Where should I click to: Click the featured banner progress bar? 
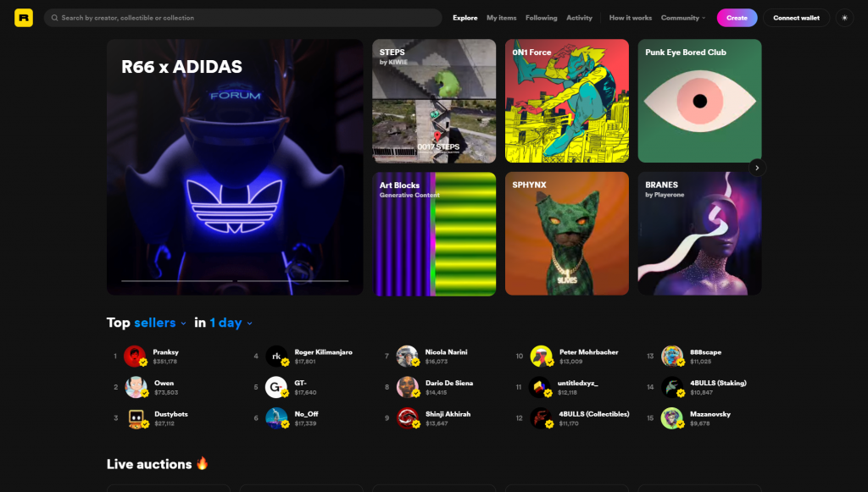coord(235,281)
